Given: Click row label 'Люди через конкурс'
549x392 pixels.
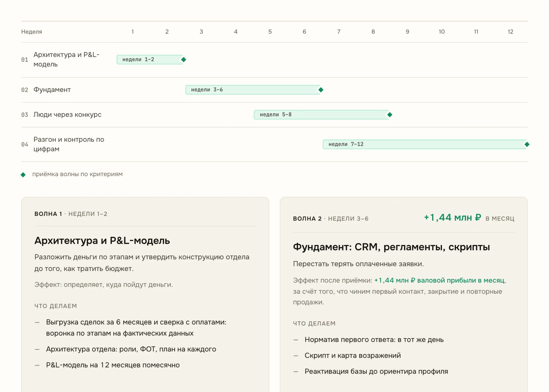Looking at the screenshot, I should [x=68, y=115].
